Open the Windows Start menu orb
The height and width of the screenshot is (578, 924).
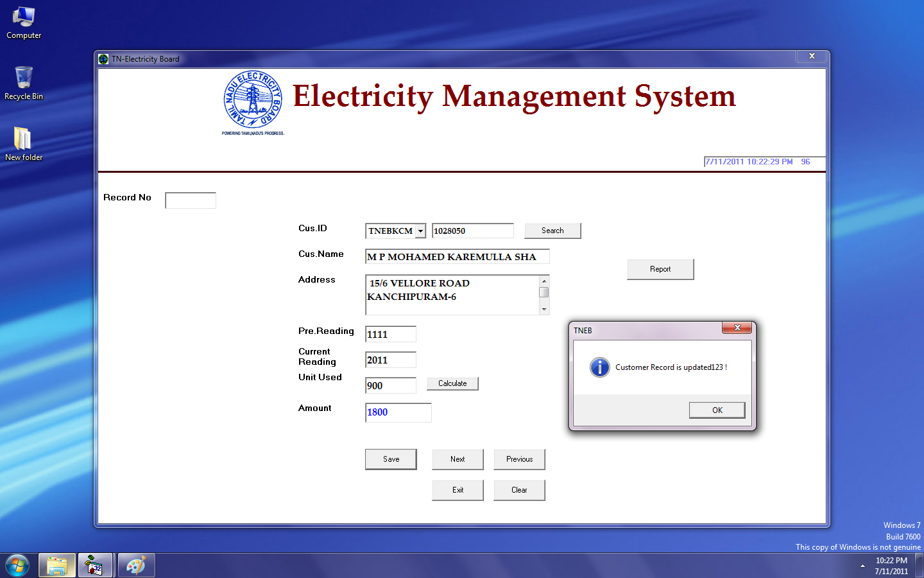click(17, 566)
